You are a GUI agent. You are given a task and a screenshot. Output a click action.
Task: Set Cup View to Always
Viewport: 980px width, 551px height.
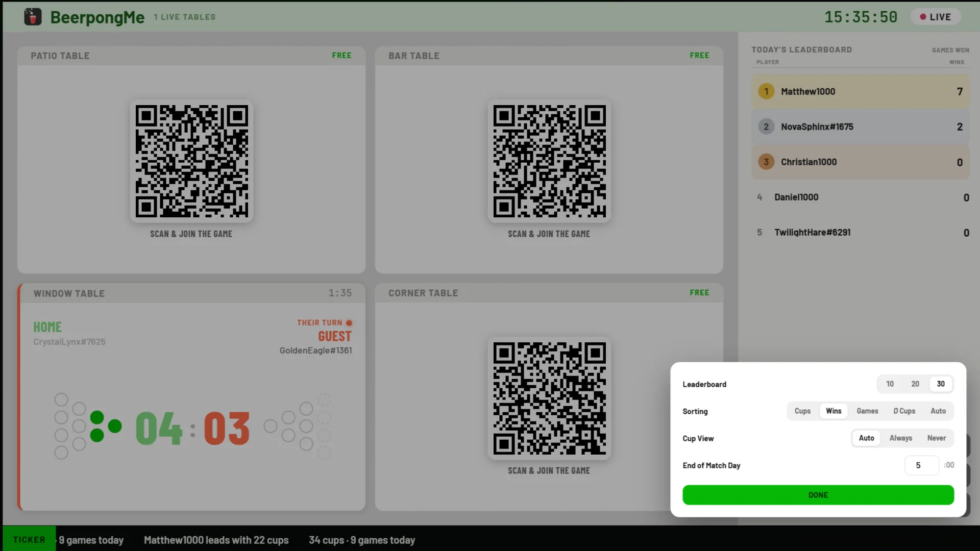point(900,438)
